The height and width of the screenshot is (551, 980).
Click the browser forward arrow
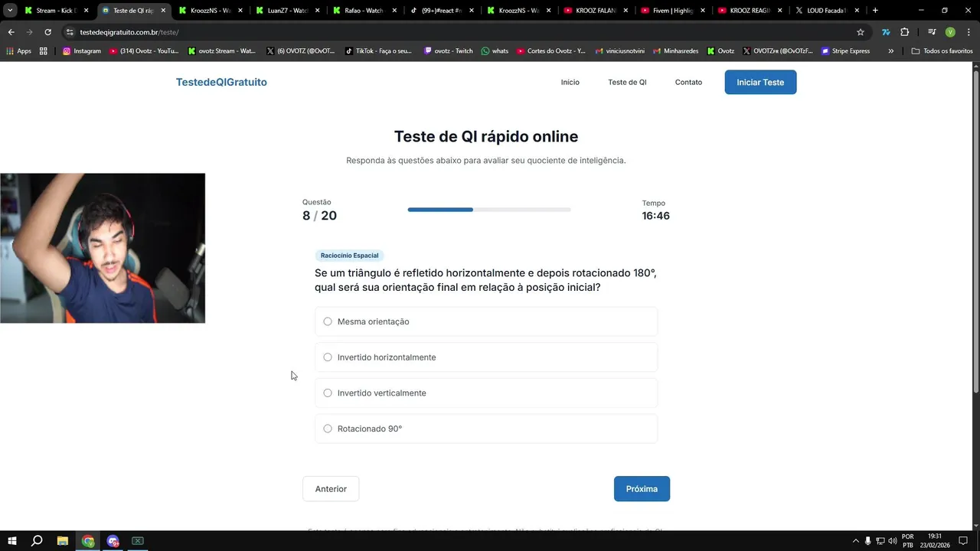point(29,32)
